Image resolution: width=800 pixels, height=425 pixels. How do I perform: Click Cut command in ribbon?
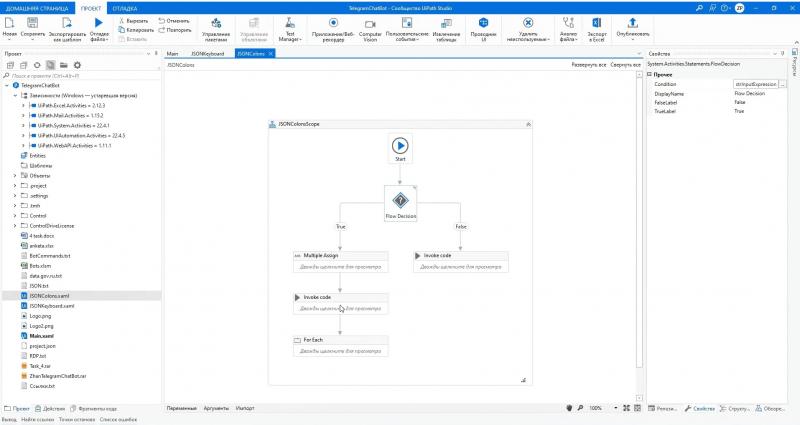pyautogui.click(x=134, y=21)
